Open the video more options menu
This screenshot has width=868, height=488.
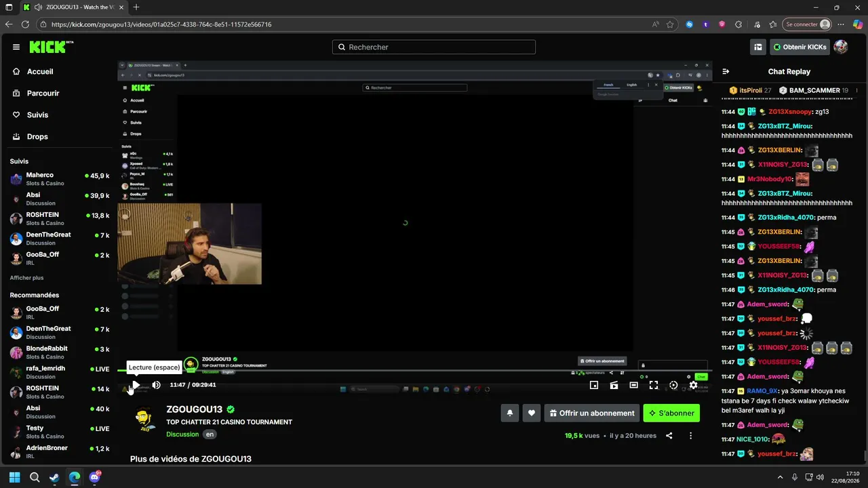(x=690, y=436)
